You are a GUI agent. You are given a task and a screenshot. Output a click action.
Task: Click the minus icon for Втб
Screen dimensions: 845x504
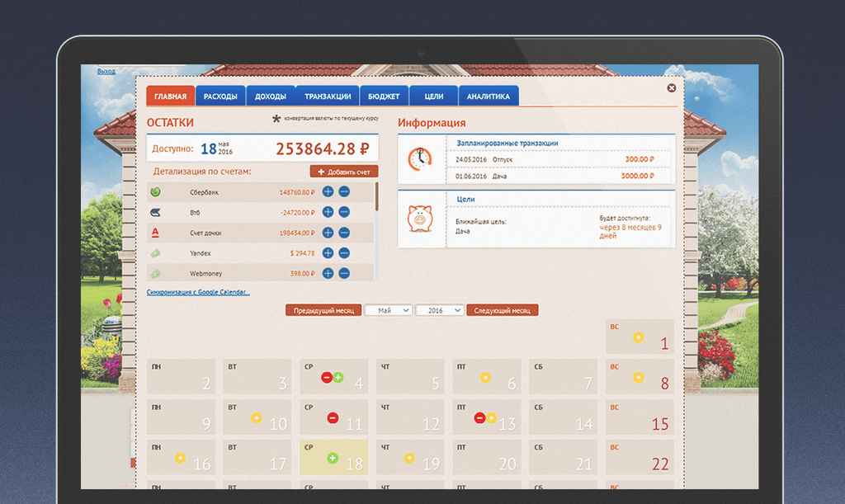coord(344,212)
